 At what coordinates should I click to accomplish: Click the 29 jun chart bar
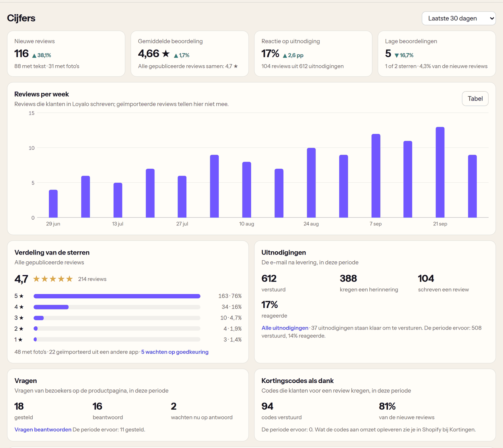click(x=53, y=204)
